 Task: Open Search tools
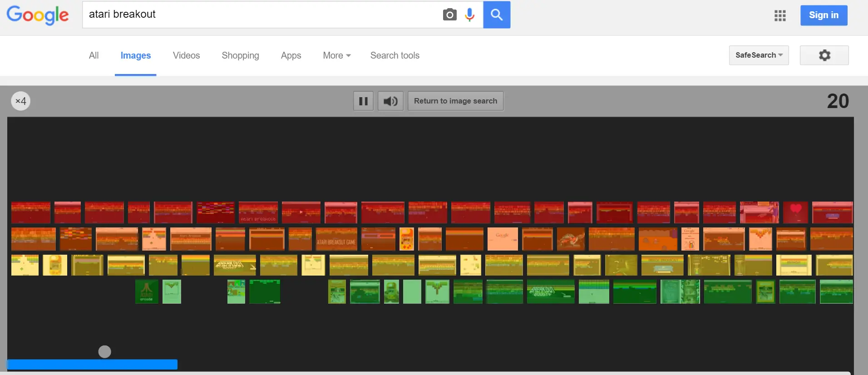point(395,55)
